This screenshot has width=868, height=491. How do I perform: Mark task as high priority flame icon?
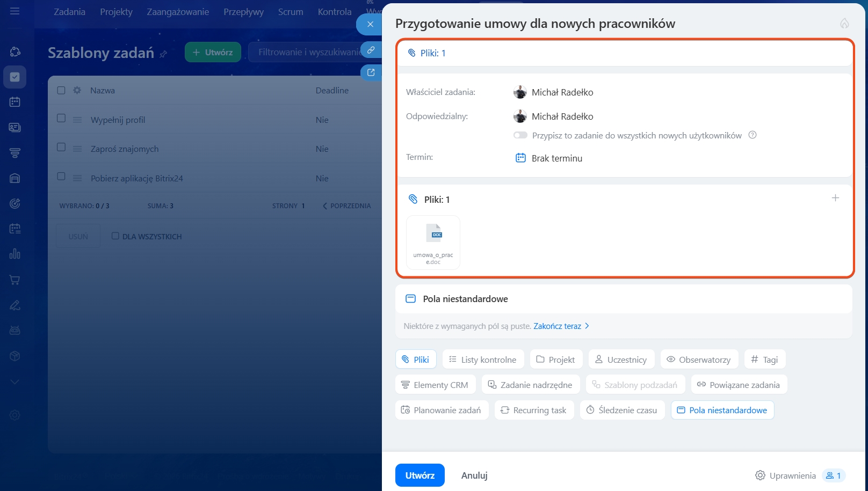tap(844, 24)
